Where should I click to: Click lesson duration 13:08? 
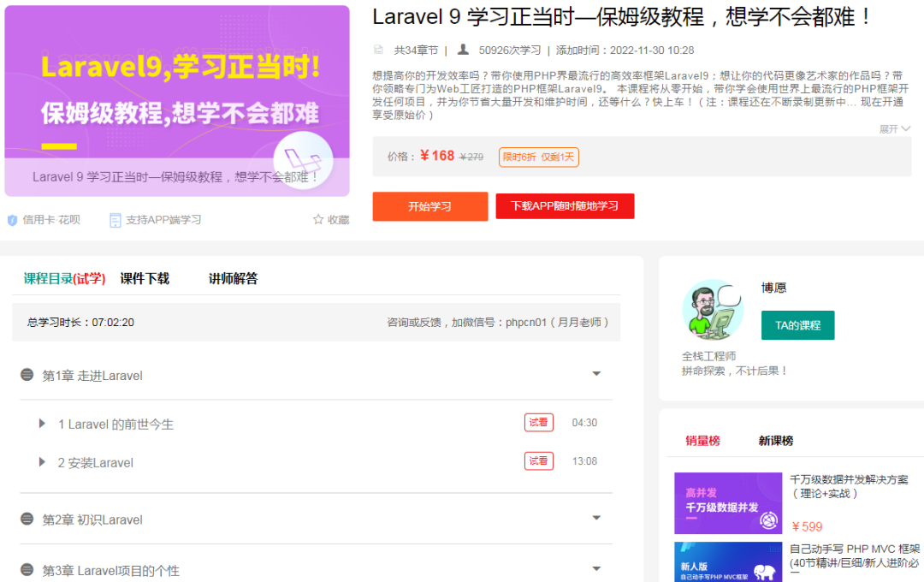tap(584, 461)
